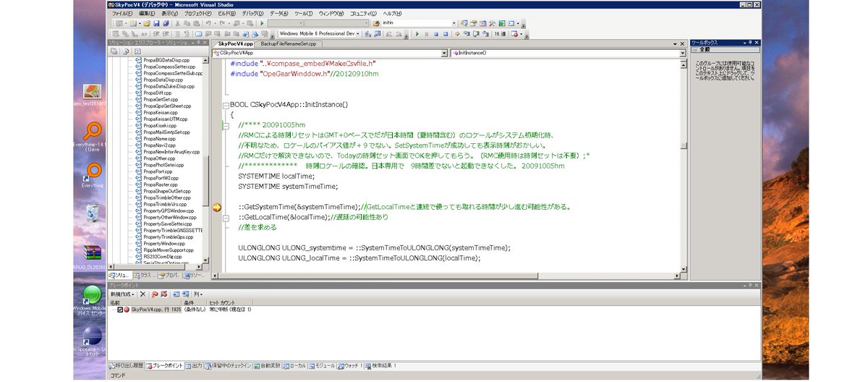Click the Show Next Statement yellow arrow icon
The image size is (868, 382).
457,33
